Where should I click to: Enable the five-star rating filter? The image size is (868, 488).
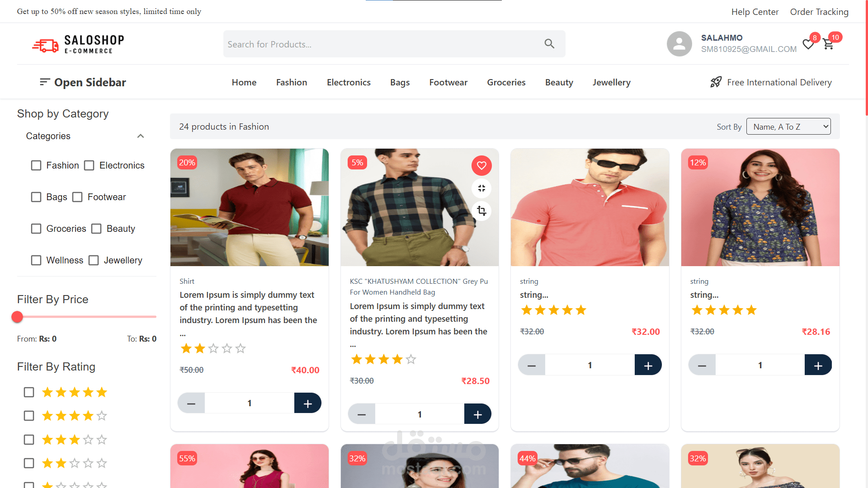coord(29,392)
